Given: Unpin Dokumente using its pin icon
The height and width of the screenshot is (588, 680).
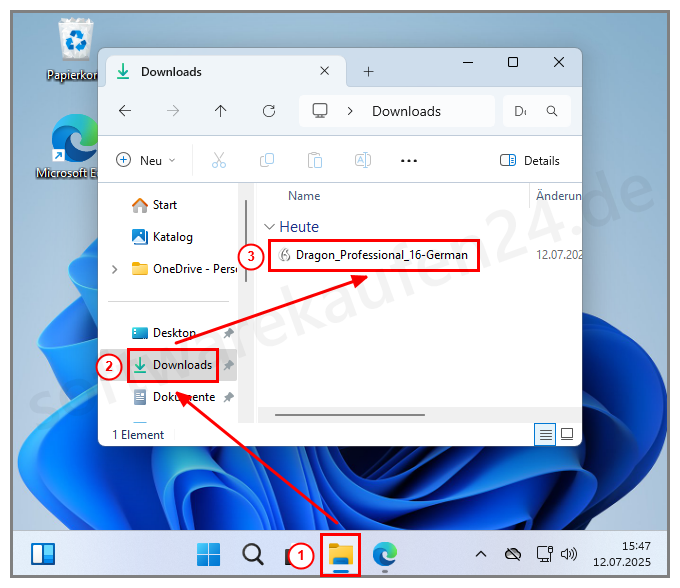Looking at the screenshot, I should pos(229,397).
